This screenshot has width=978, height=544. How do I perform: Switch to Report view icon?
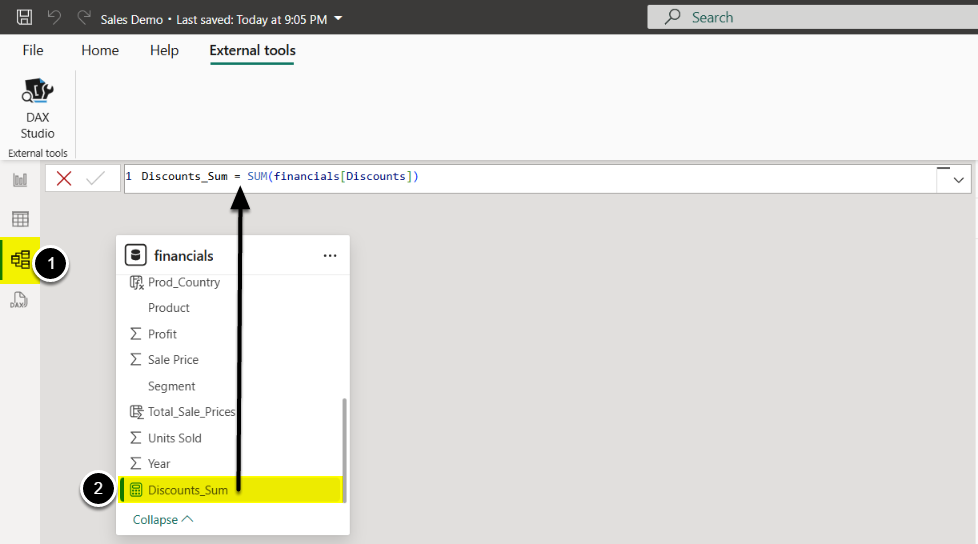[x=20, y=180]
